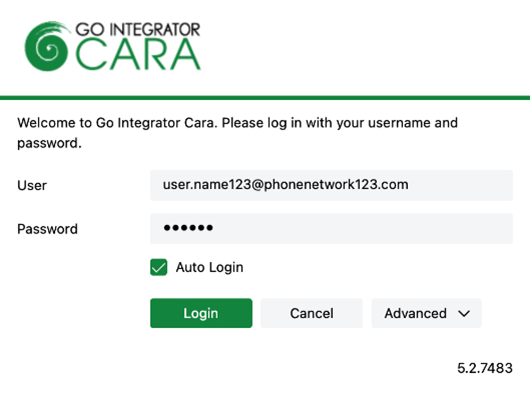Click the "Auto Login" label text
This screenshot has height=394, width=530.
coord(210,267)
